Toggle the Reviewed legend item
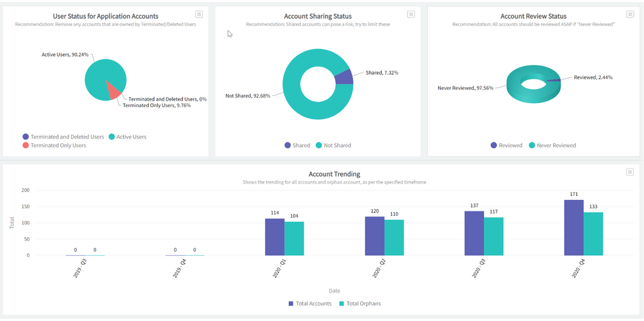This screenshot has width=644, height=321. coord(506,146)
